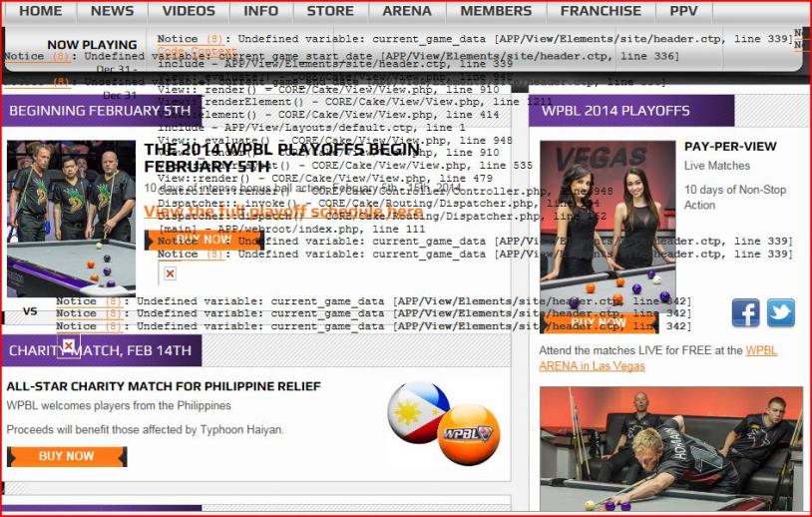
Task: Click the 'vs' label
Action: tap(30, 311)
